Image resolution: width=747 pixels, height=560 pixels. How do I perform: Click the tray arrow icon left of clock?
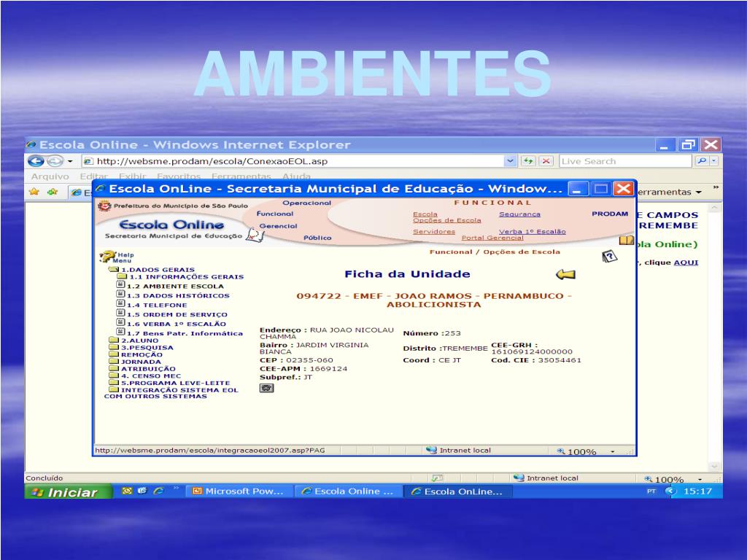(671, 491)
